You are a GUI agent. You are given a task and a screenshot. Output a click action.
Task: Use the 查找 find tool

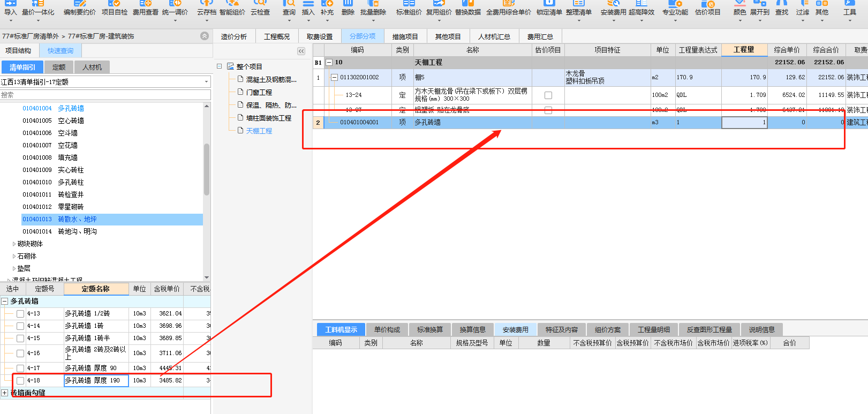pos(782,8)
